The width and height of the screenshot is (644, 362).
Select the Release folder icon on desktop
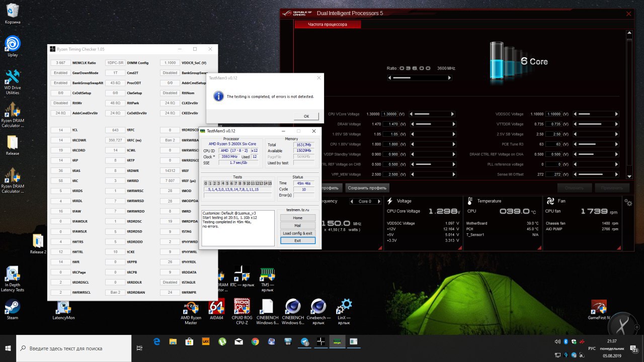pyautogui.click(x=13, y=146)
